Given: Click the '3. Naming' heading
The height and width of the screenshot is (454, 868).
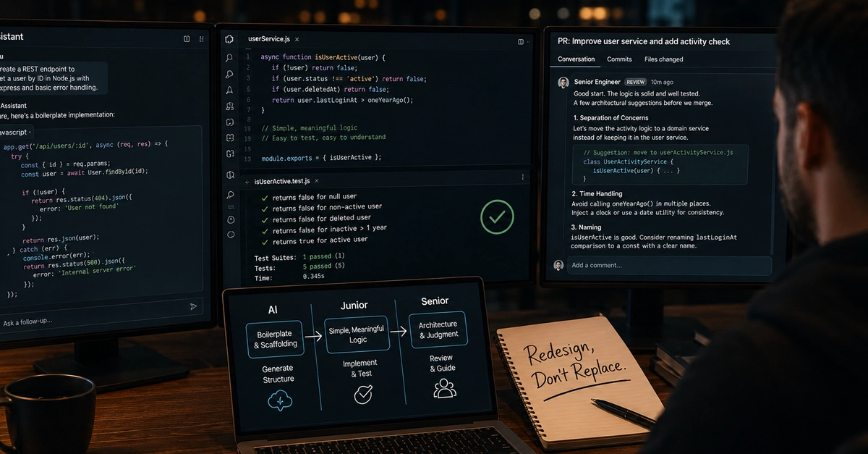Looking at the screenshot, I should pos(587,227).
